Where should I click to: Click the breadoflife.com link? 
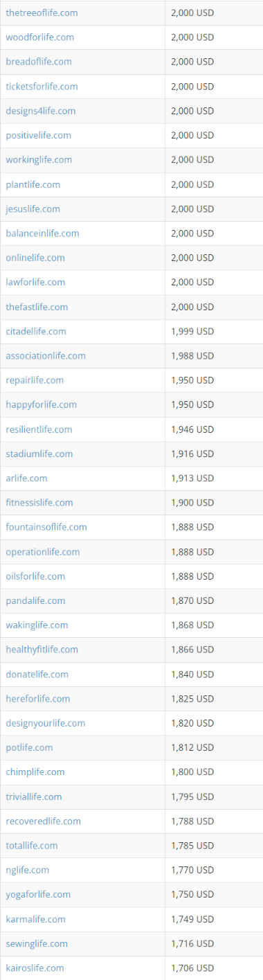point(39,62)
